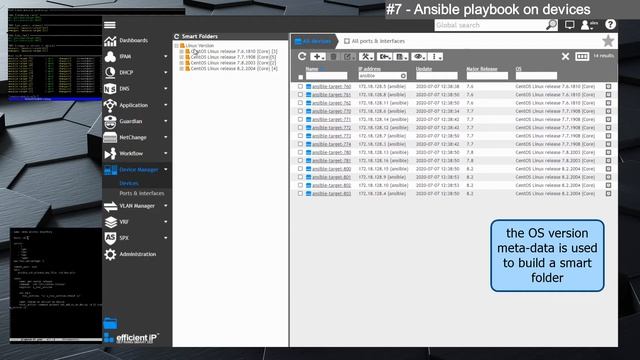Open the tools (wrench) dropdown
Image resolution: width=640 pixels, height=360 pixels.
coord(366,56)
